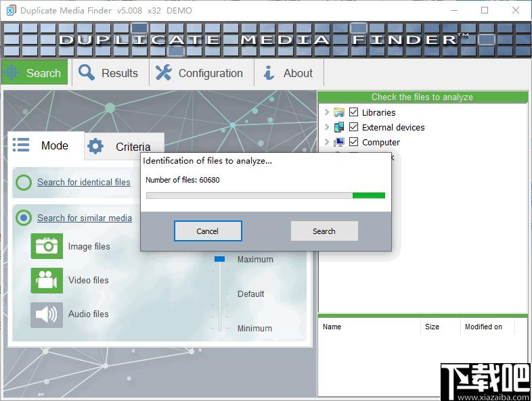Click the file identification progress bar

[265, 195]
